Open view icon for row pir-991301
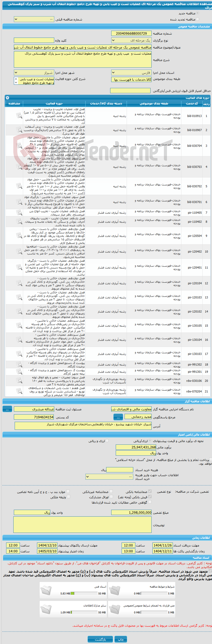 (19, 371)
